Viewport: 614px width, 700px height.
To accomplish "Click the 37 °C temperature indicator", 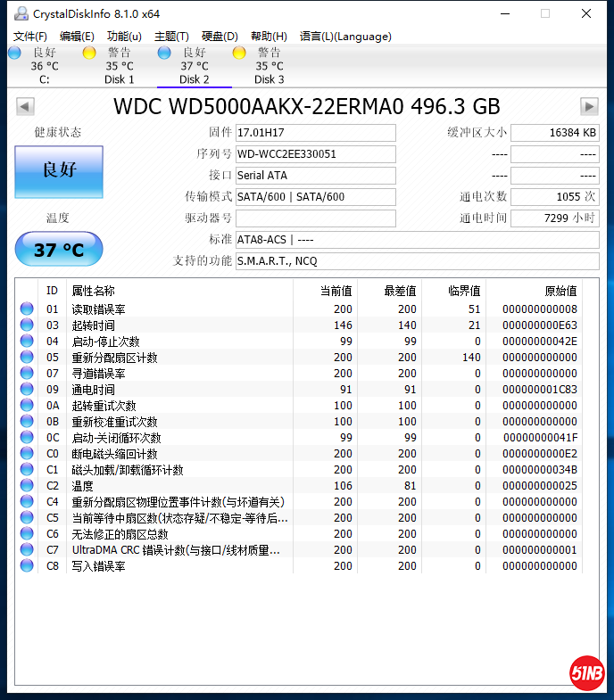I will coord(59,250).
